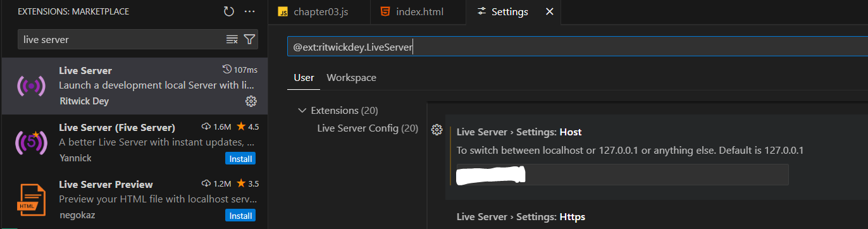Switch to Workspace settings scope
The image size is (868, 229).
coord(351,78)
